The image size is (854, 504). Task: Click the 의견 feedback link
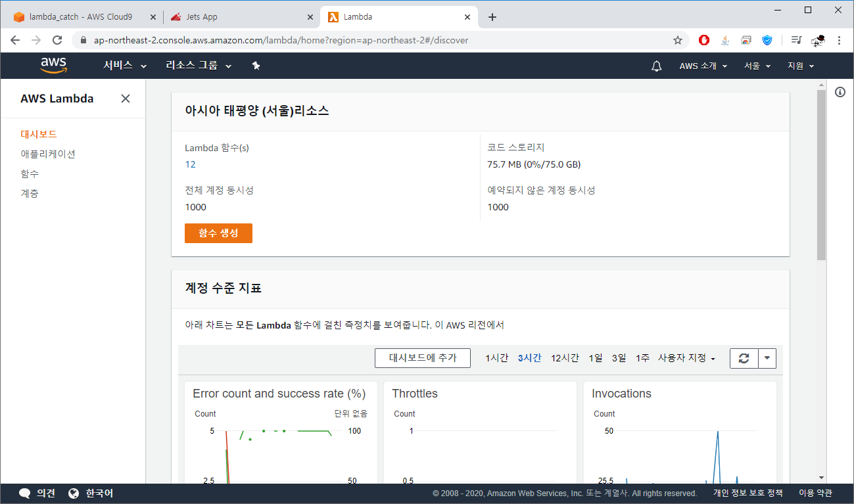(46, 493)
